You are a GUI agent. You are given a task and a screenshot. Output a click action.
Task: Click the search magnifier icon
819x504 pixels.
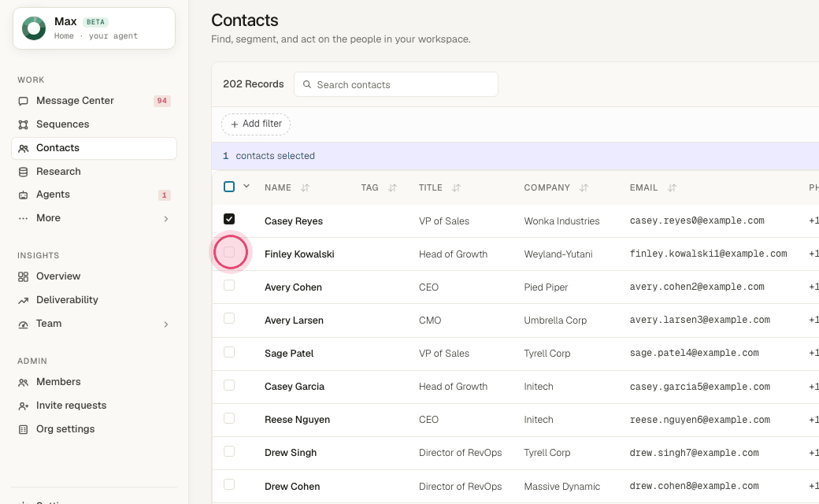(307, 84)
